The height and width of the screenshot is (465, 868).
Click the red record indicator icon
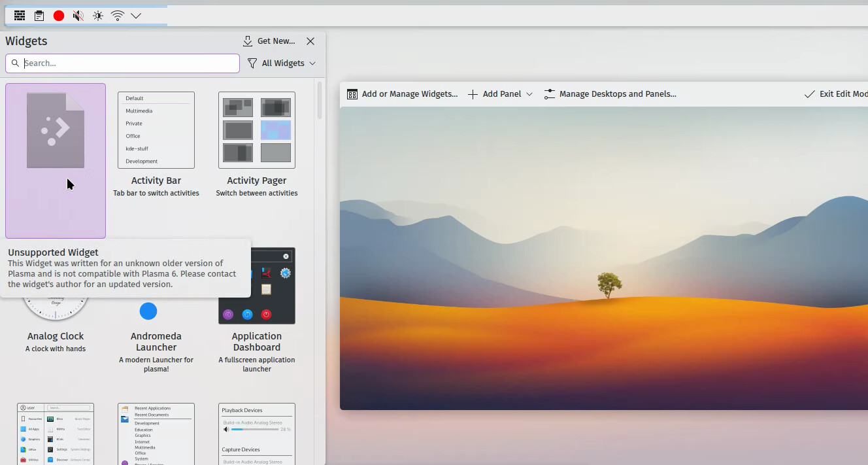tap(59, 16)
